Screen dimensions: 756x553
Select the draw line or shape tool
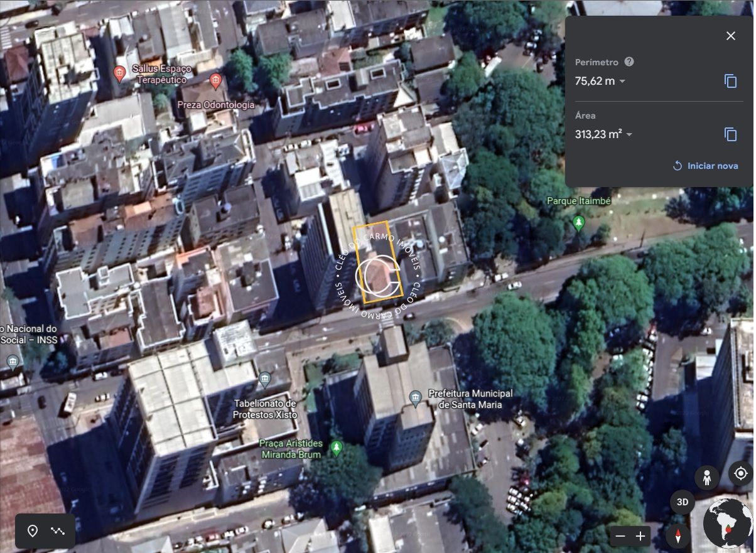coord(58,531)
